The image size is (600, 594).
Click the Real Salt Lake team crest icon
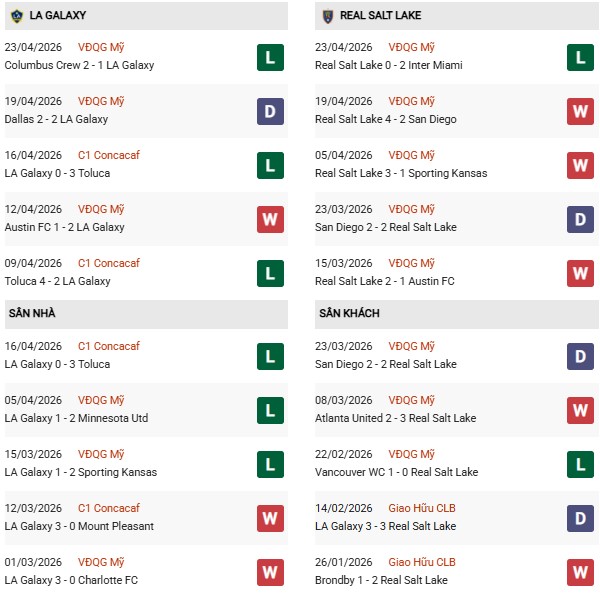pos(326,15)
